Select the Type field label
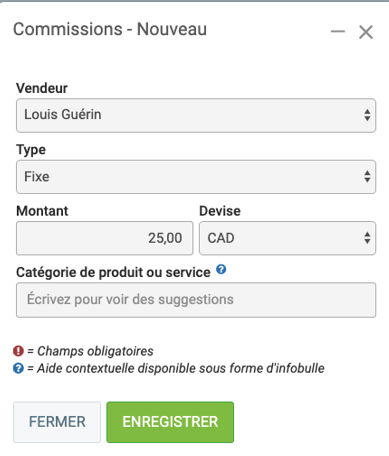 pos(31,150)
